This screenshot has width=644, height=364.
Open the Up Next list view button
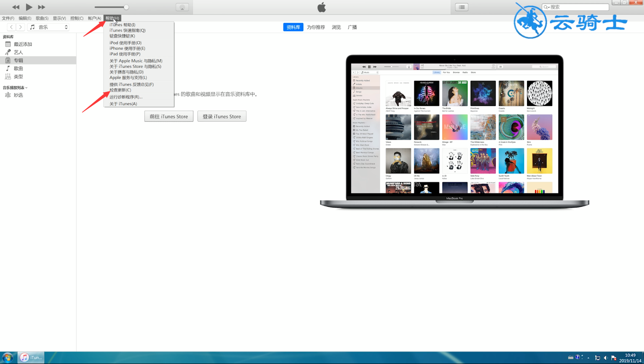tap(462, 7)
